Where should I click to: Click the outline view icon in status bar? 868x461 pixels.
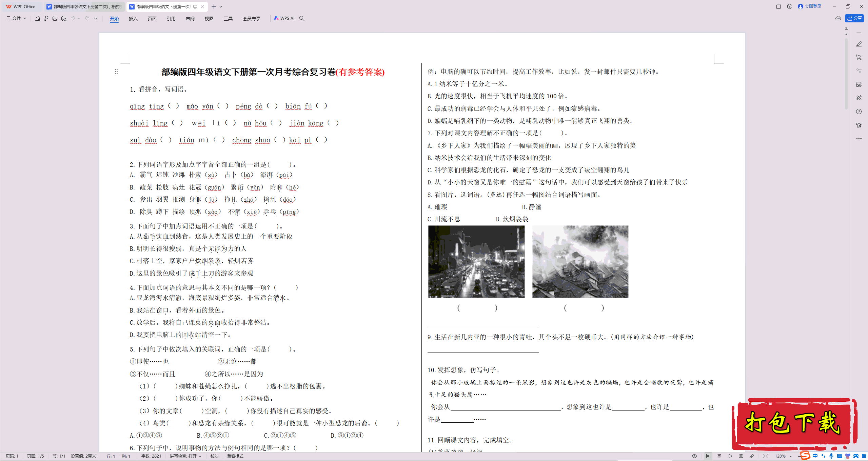pyautogui.click(x=719, y=456)
